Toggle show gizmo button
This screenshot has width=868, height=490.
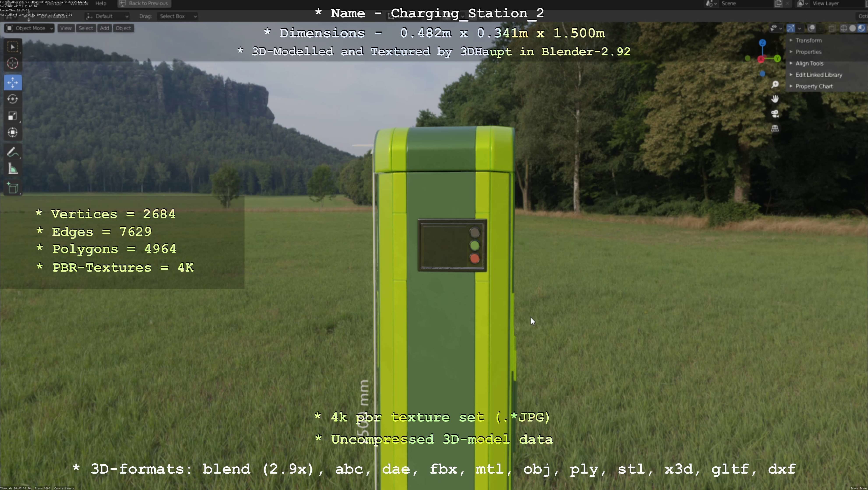pos(791,28)
